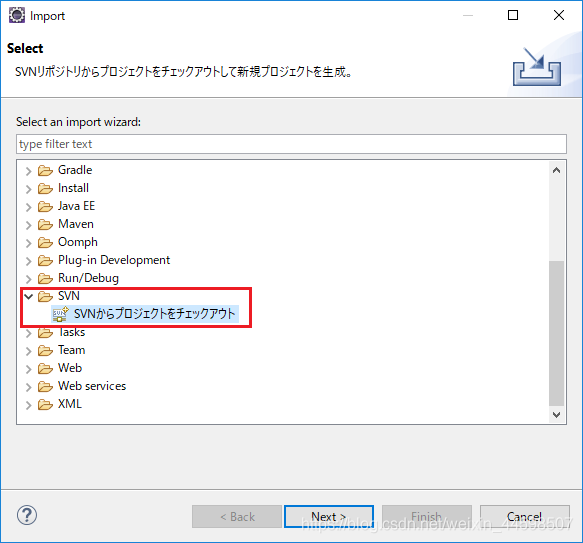
Task: Proceed with the Next button
Action: pos(329,517)
